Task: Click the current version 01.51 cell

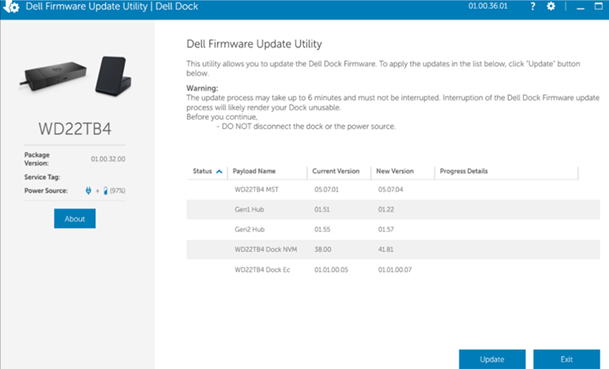Action: click(x=322, y=209)
